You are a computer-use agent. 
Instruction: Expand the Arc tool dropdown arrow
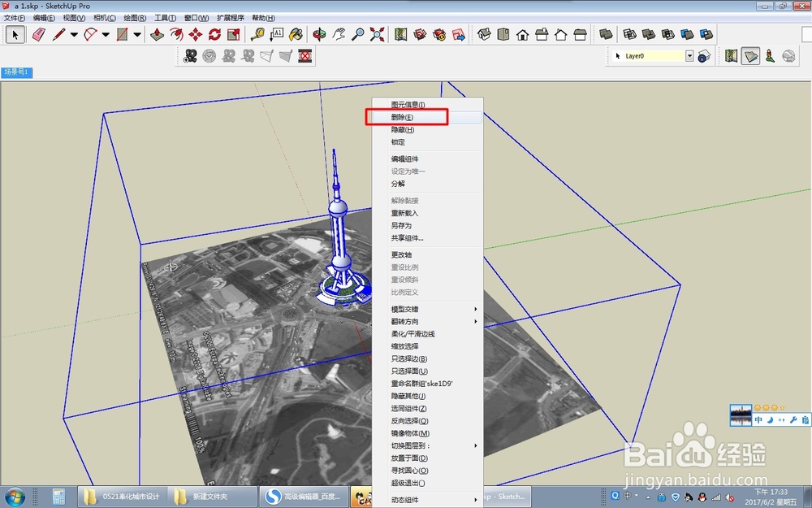point(106,35)
